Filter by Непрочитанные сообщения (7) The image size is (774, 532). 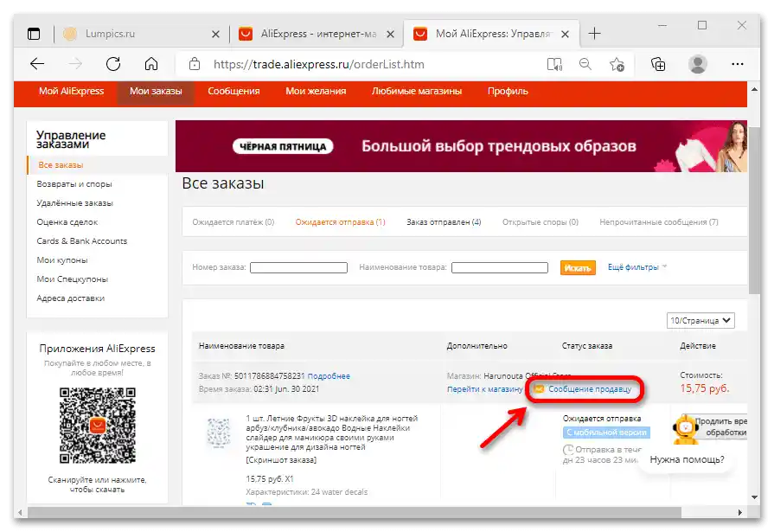(x=658, y=222)
